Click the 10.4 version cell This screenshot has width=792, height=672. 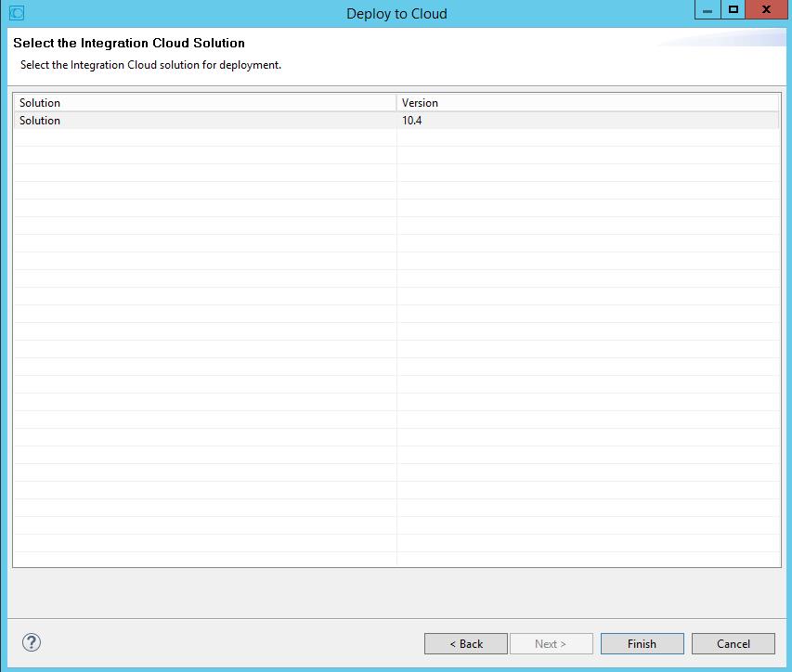pos(588,120)
